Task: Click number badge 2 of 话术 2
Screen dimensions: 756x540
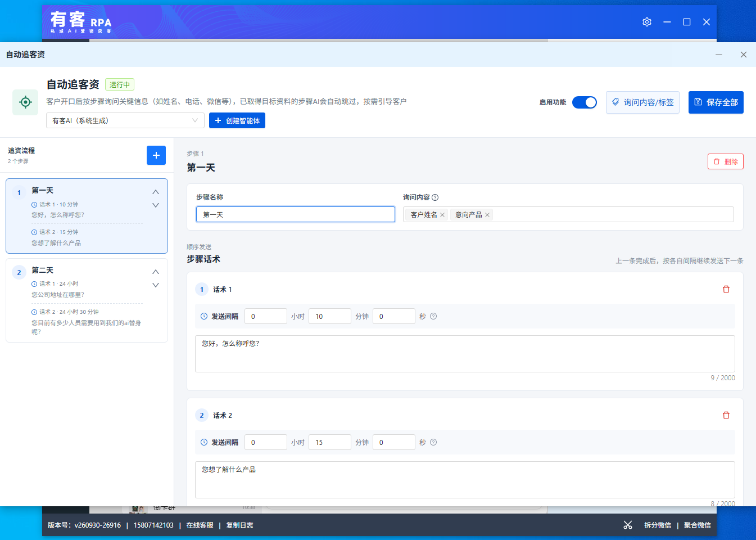Action: (202, 415)
